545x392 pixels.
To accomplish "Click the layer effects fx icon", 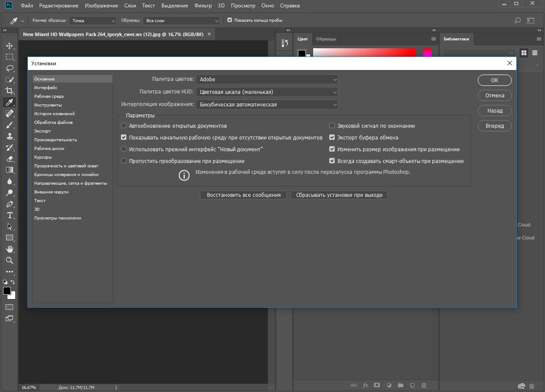I will tap(365, 385).
